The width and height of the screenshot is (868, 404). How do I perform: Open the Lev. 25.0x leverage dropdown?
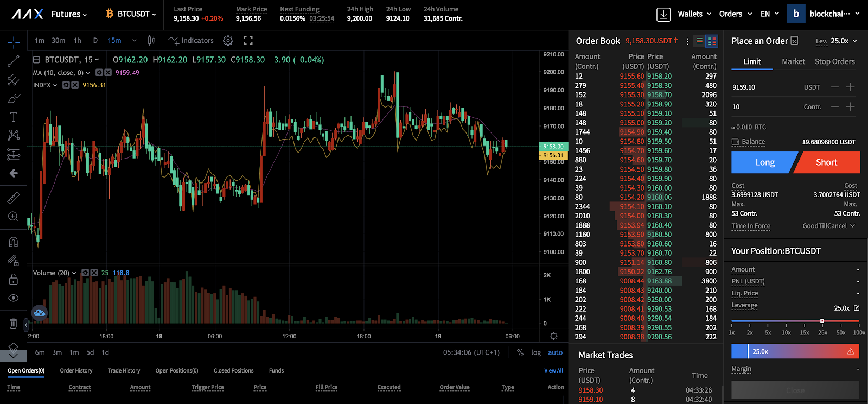pos(837,41)
